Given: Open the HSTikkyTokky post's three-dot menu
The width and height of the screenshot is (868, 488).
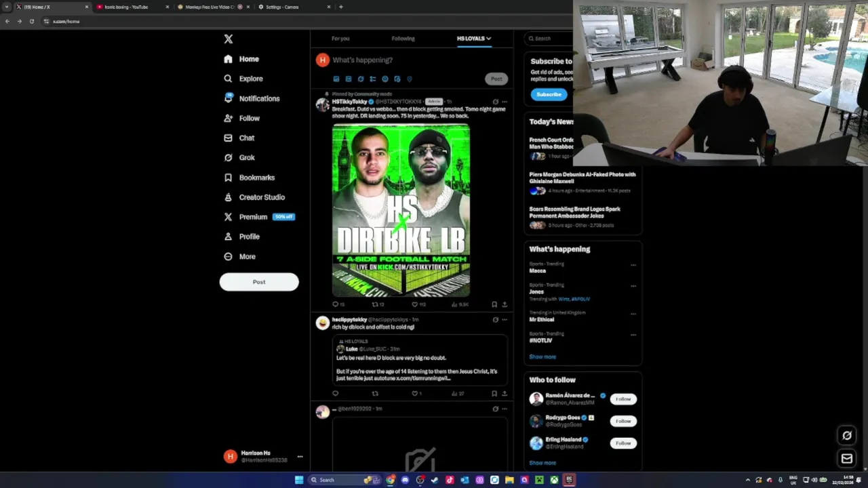Looking at the screenshot, I should tap(504, 102).
